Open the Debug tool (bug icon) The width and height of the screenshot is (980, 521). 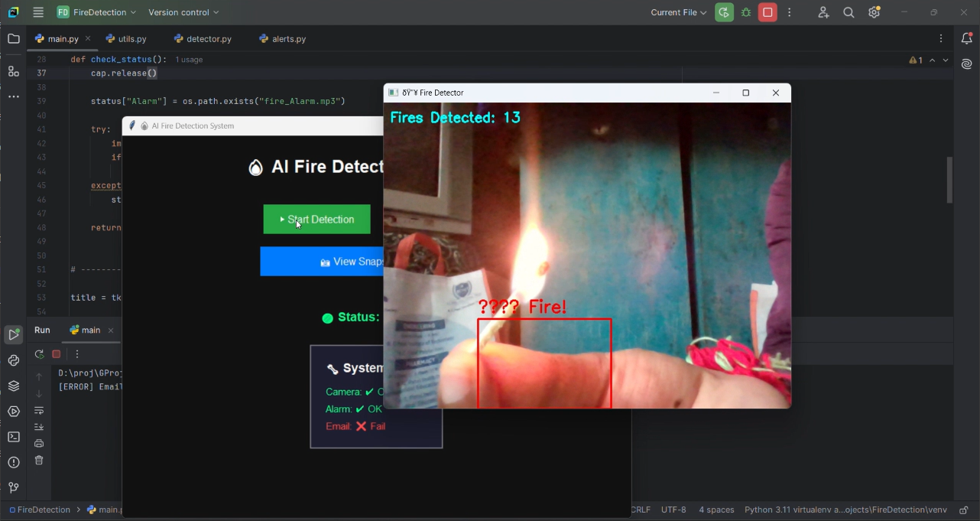point(745,12)
